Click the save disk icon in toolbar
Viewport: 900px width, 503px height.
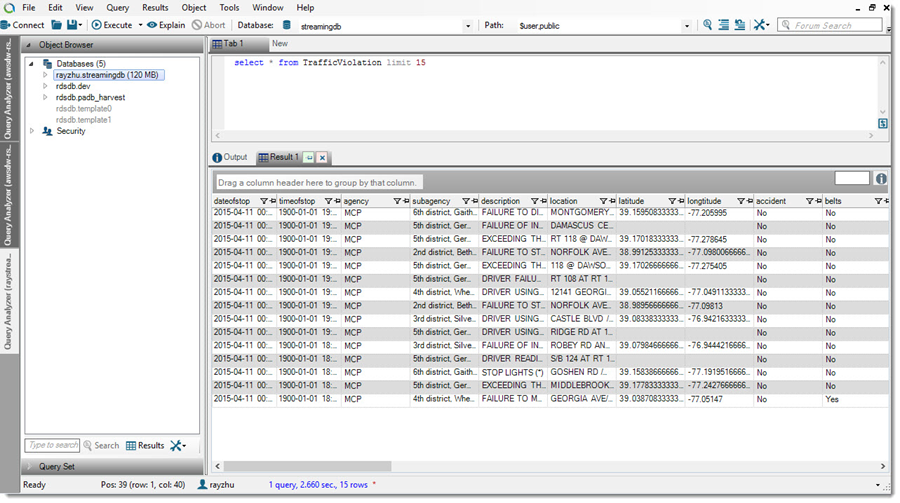click(72, 24)
